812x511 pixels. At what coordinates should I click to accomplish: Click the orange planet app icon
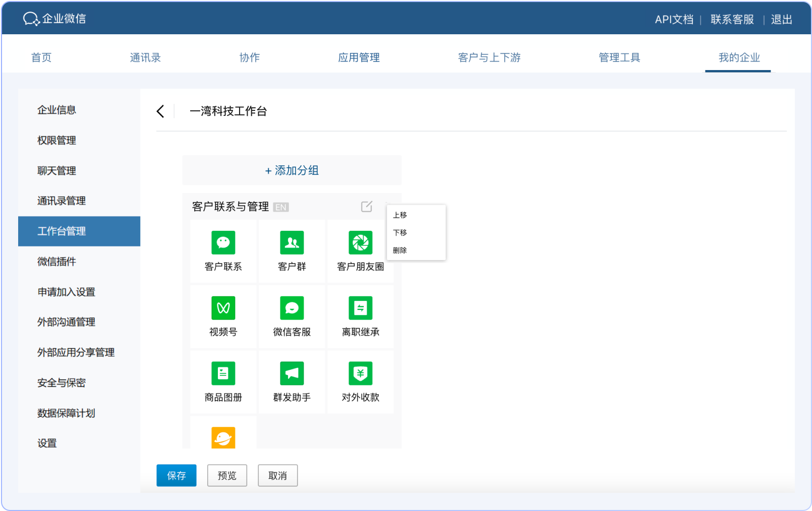pos(223,437)
